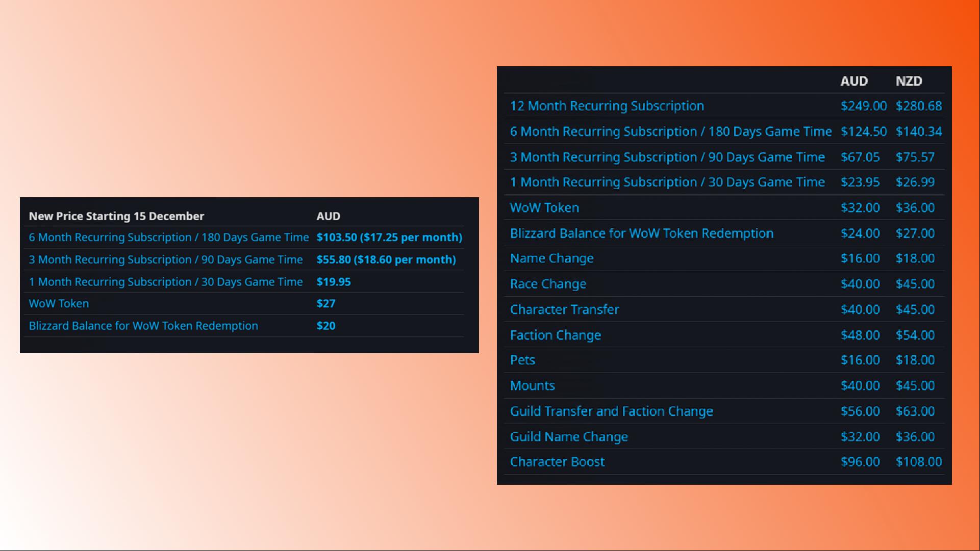Click 'New Price Starting 15 December' header
Viewport: 980px width, 551px height.
(116, 216)
